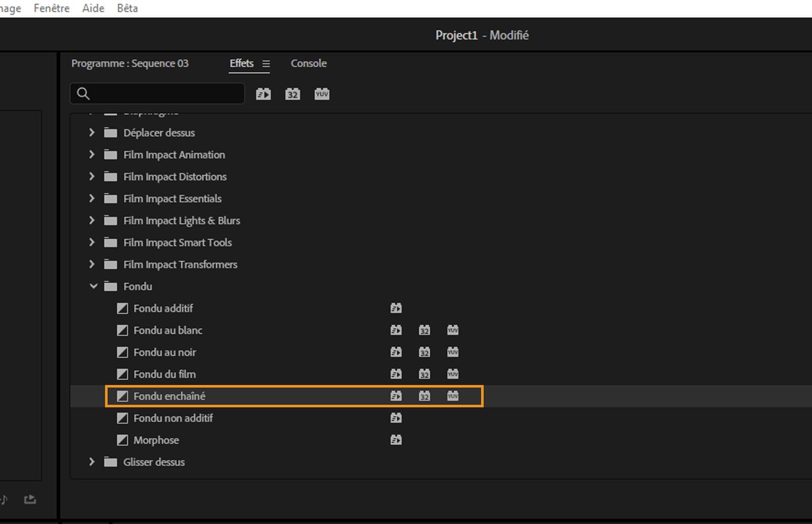Toggle the 32-bit Color filter button
The width and height of the screenshot is (812, 524).
[x=292, y=94]
